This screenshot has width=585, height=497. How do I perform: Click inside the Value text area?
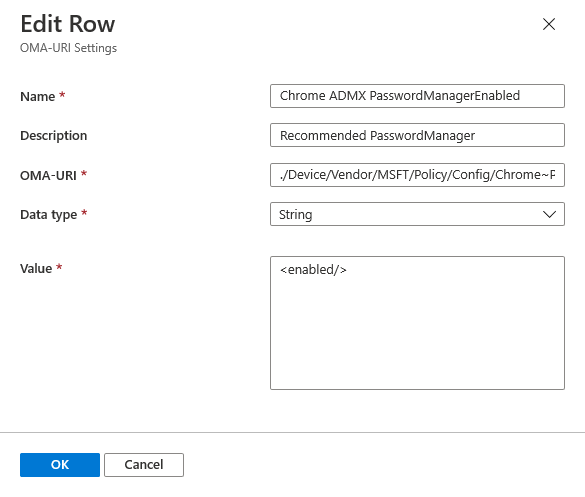pos(417,323)
